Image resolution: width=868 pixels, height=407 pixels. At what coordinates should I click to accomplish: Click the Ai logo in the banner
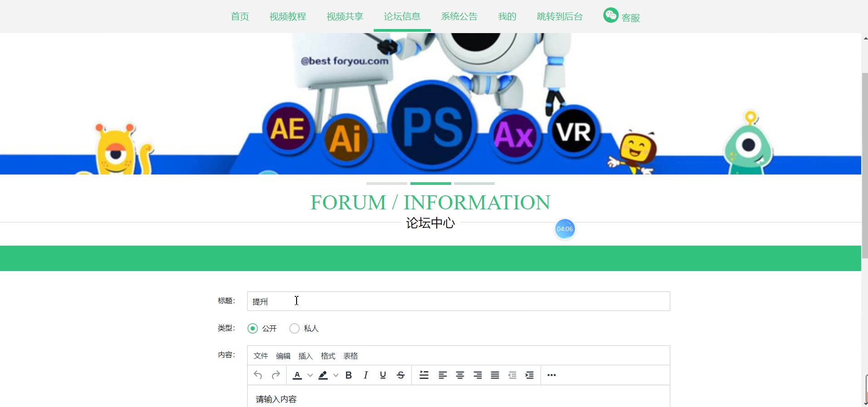click(346, 140)
